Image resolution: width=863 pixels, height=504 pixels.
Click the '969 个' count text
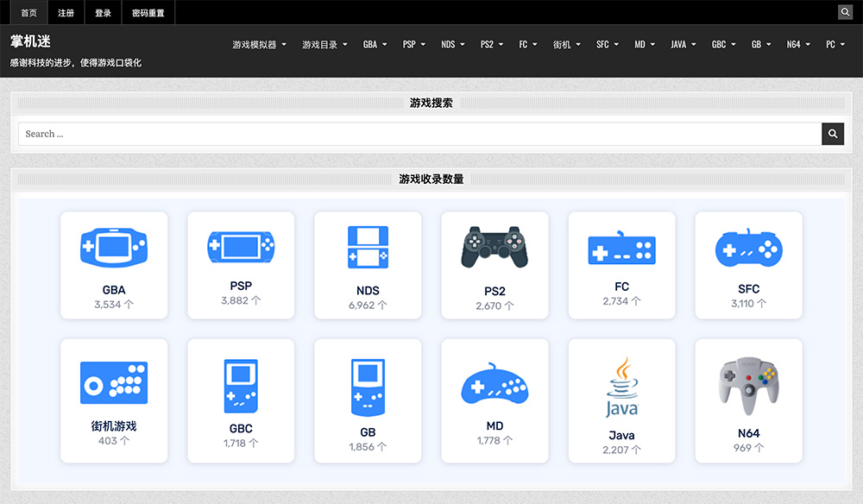pyautogui.click(x=748, y=447)
